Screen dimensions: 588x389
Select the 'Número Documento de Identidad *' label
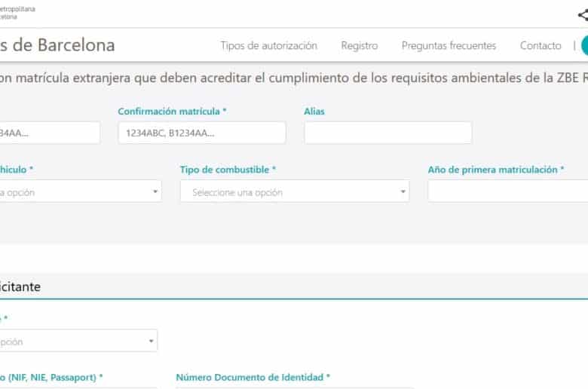point(253,378)
